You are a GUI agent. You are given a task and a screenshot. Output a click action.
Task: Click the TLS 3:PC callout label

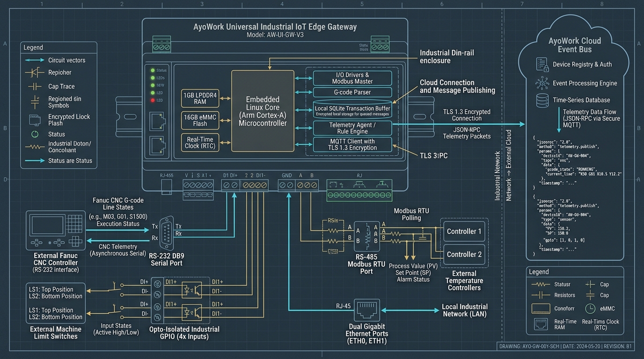(x=433, y=155)
